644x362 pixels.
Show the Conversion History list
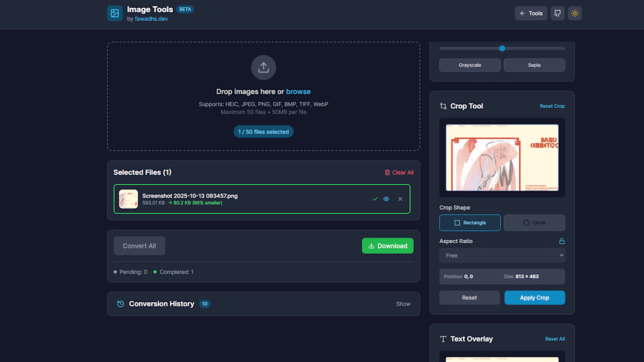(x=403, y=304)
